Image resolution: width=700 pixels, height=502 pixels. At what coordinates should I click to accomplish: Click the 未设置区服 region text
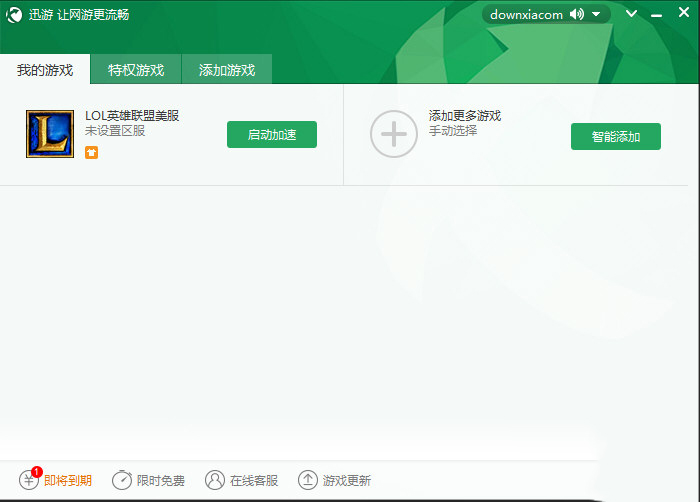[115, 131]
